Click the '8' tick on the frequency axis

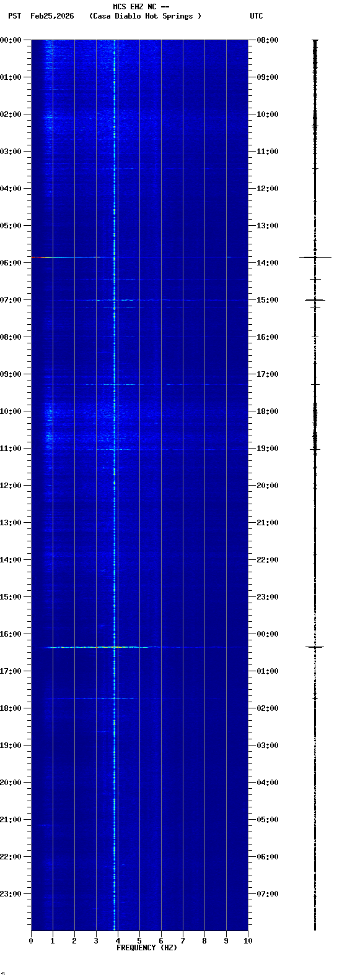[204, 941]
